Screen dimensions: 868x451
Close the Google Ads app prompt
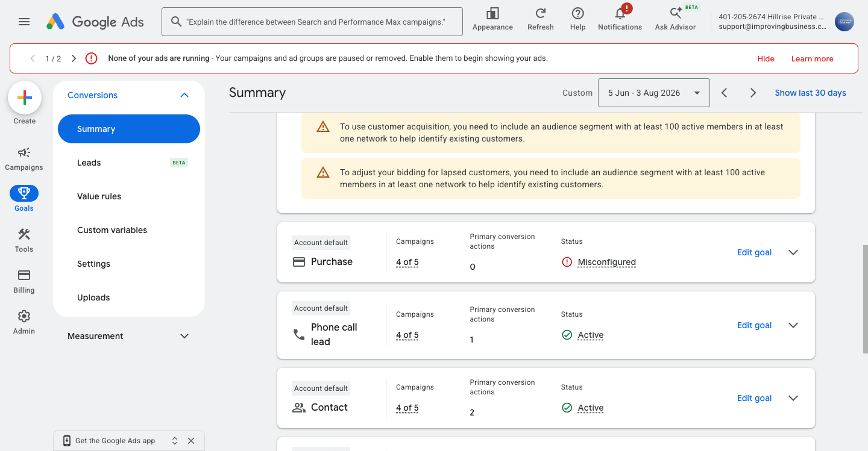[x=191, y=441]
